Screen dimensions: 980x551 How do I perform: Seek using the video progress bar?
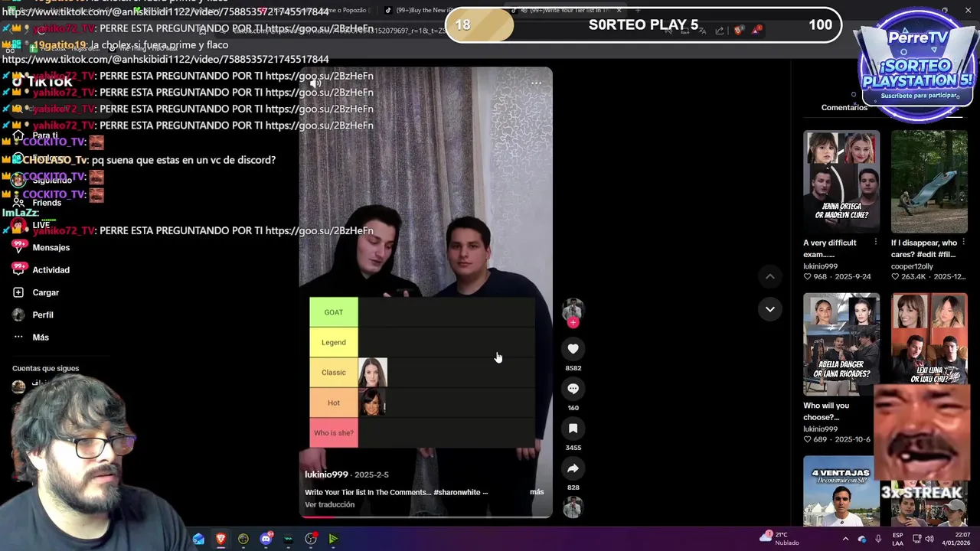pos(426,517)
